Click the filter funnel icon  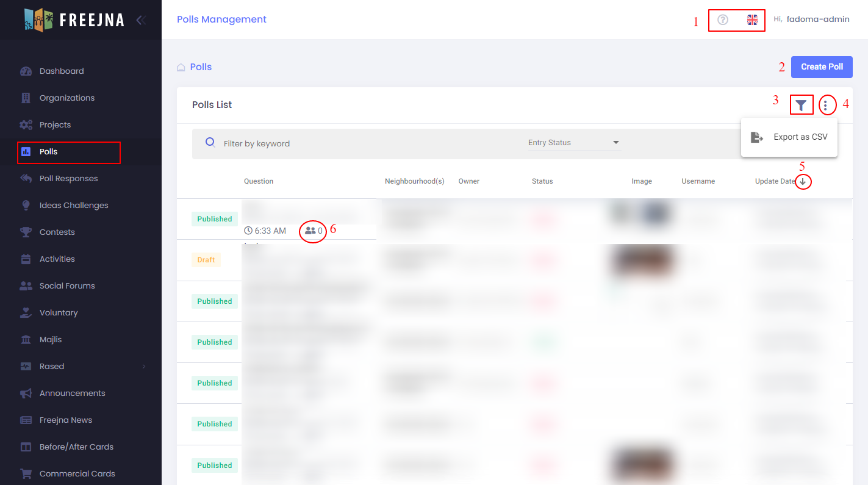point(801,106)
